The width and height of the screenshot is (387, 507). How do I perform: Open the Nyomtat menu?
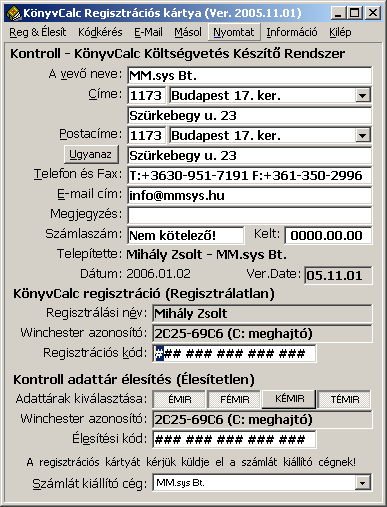pyautogui.click(x=234, y=32)
